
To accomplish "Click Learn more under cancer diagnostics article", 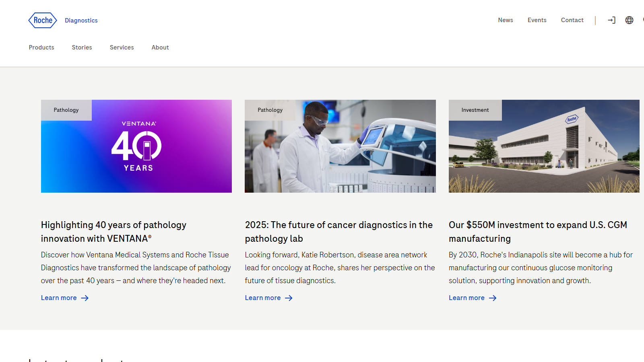I will coord(263,298).
